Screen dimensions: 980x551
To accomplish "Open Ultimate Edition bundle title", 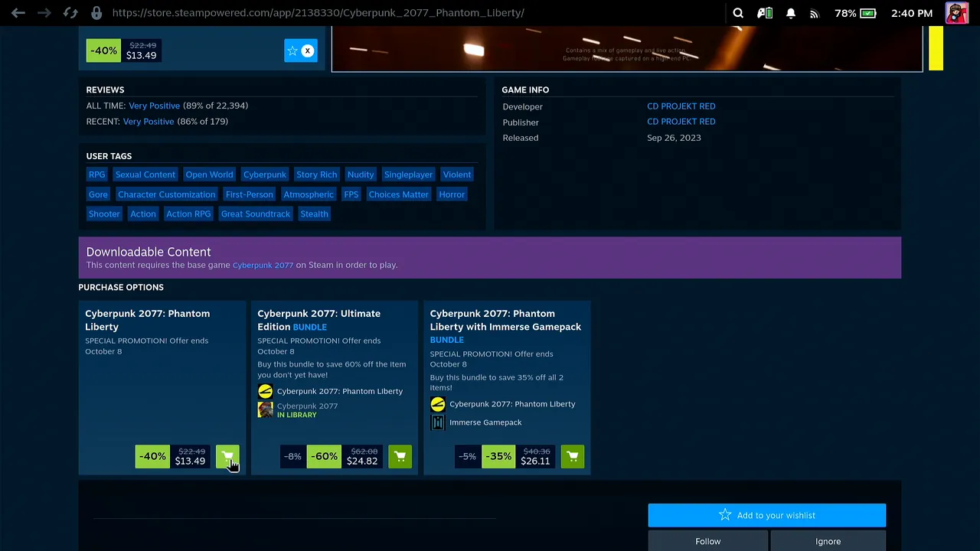I will tap(318, 320).
